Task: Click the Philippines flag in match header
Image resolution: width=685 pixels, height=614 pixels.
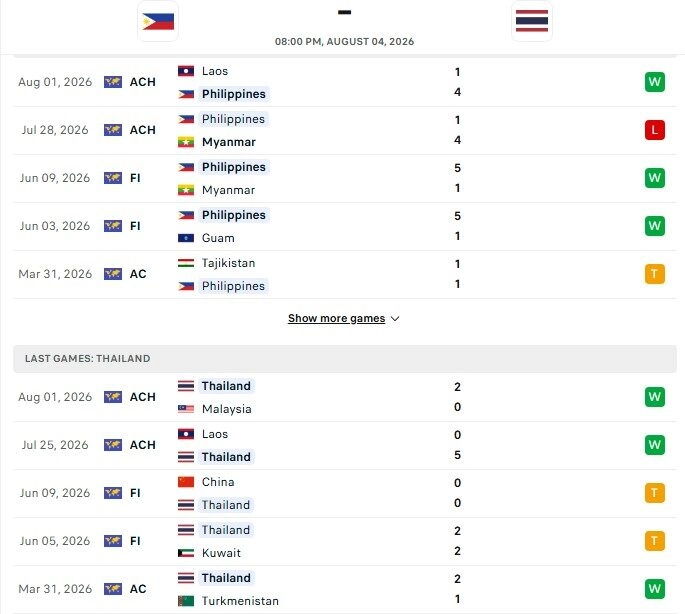Action: tap(158, 21)
